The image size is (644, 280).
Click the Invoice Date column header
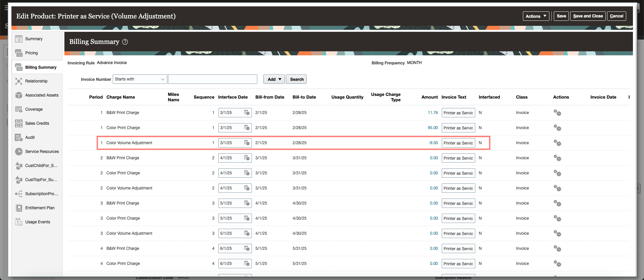coord(603,97)
